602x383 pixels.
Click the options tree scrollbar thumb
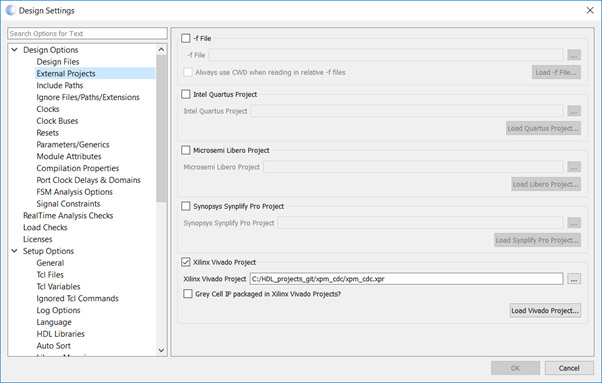tap(161, 128)
